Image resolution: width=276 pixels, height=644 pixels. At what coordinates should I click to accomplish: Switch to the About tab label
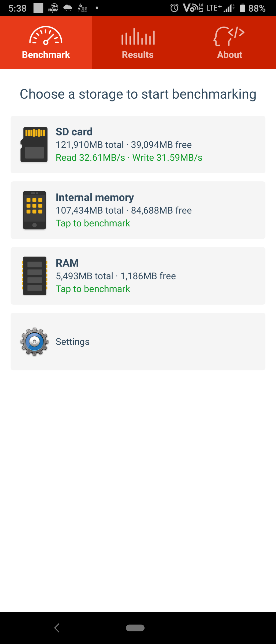(230, 55)
